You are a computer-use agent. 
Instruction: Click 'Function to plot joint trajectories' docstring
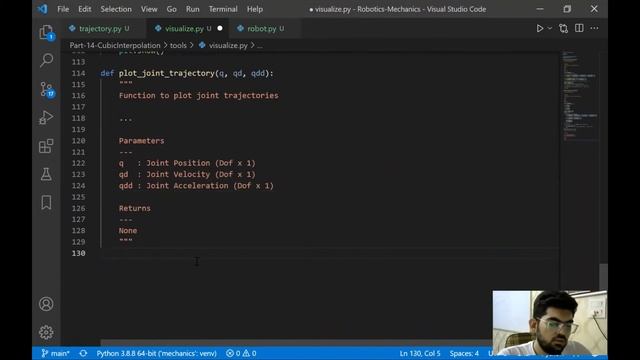[x=198, y=96]
